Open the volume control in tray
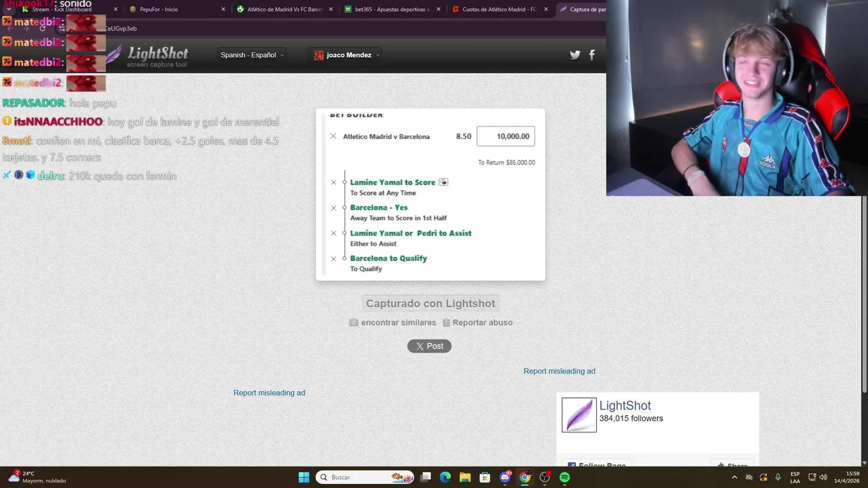 pos(823,477)
